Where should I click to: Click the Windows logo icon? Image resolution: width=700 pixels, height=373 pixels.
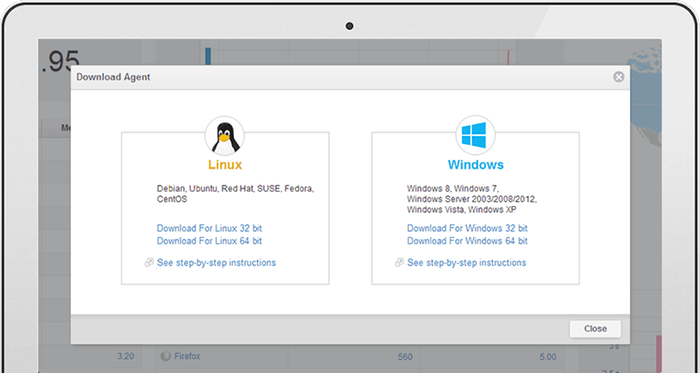click(475, 136)
